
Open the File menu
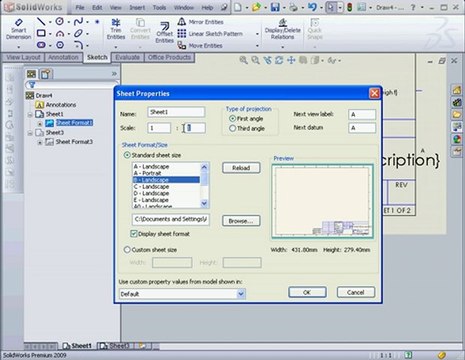(x=80, y=7)
